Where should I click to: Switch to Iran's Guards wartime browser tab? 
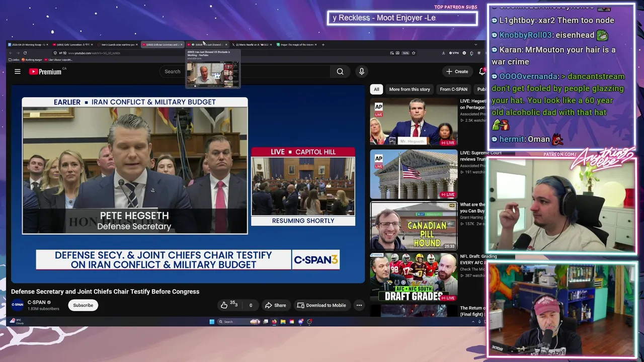click(x=117, y=45)
